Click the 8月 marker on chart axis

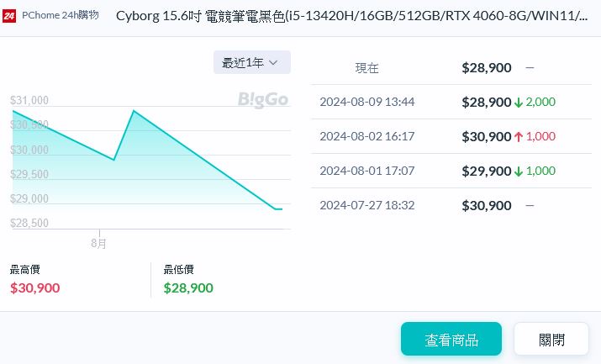[x=99, y=243]
